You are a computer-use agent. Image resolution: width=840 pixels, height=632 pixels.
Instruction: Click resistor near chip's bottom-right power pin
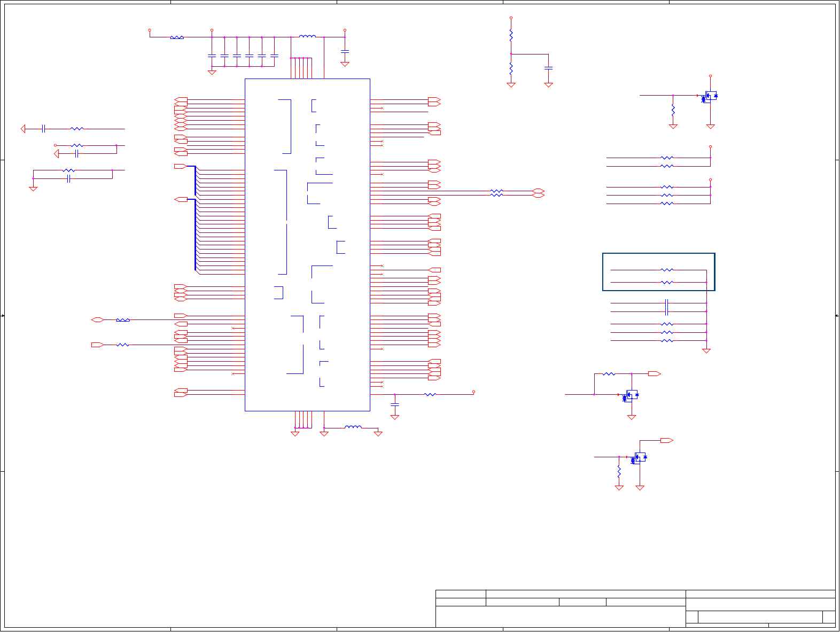point(430,395)
